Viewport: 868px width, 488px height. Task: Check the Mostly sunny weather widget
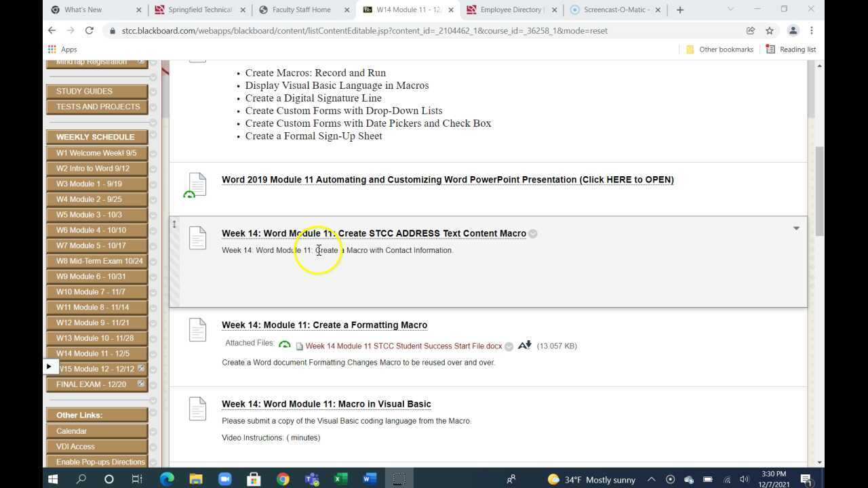point(589,479)
